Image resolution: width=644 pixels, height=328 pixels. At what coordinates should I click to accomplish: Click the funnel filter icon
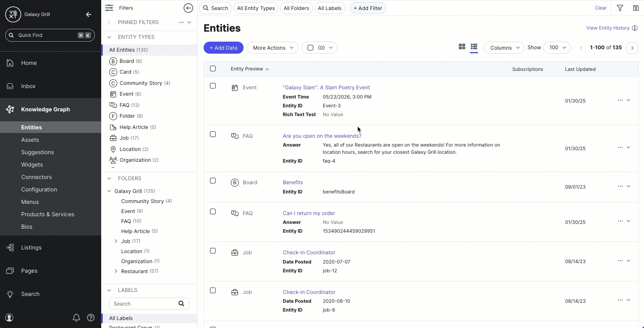[x=620, y=8]
